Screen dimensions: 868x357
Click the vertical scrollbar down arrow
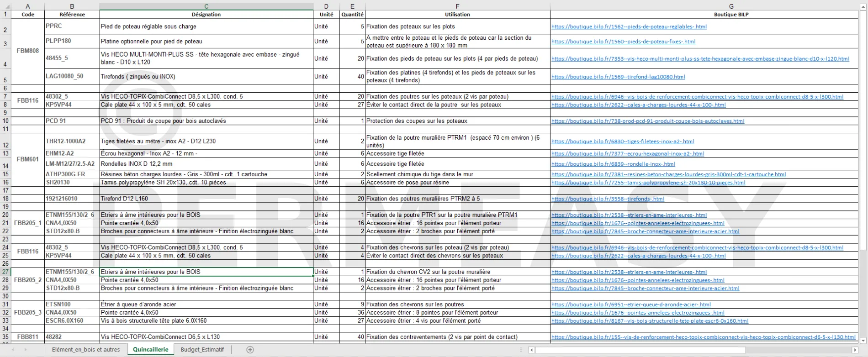tap(863, 341)
